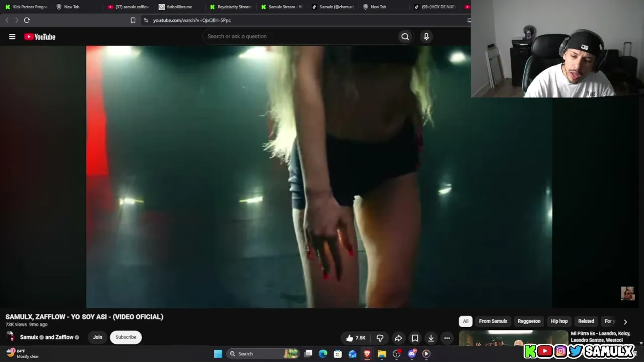
Task: Click the 73K views 9mo ago text
Action: click(26, 325)
